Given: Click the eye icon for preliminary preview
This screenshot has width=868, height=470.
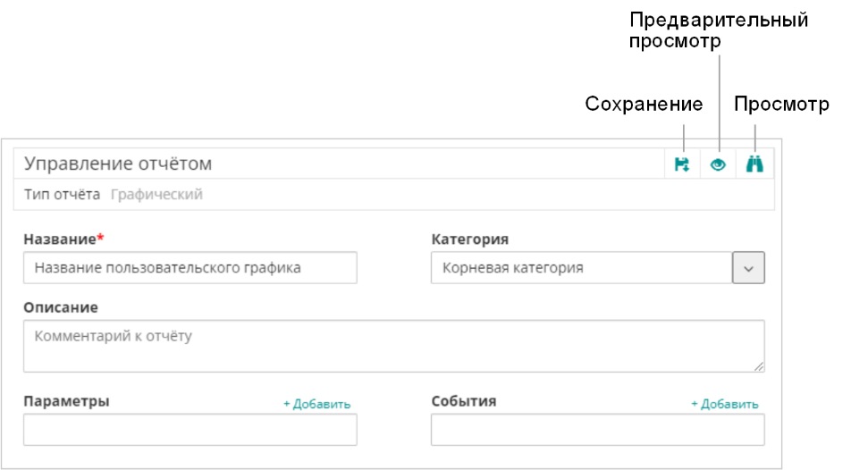Looking at the screenshot, I should 718,164.
